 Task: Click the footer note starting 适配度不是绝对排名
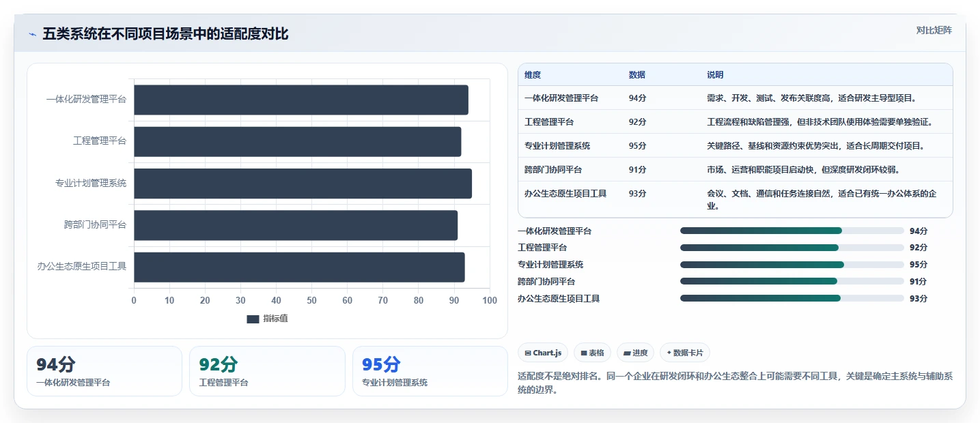coord(735,383)
